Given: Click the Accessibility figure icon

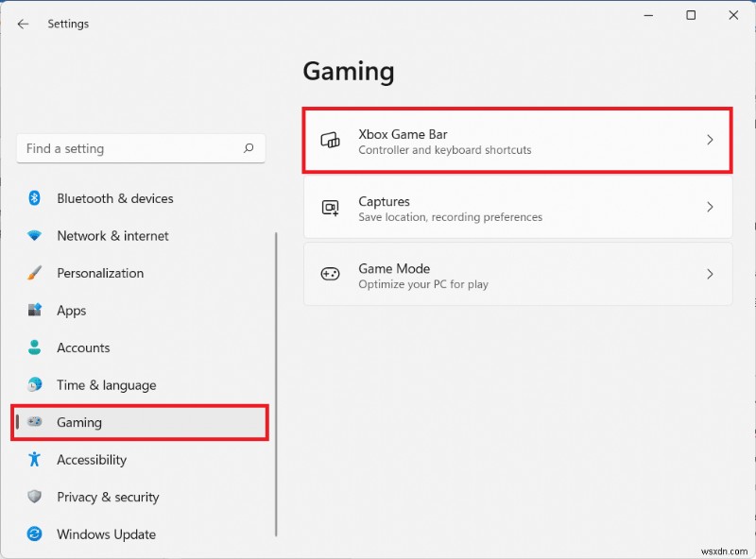Looking at the screenshot, I should [x=35, y=460].
